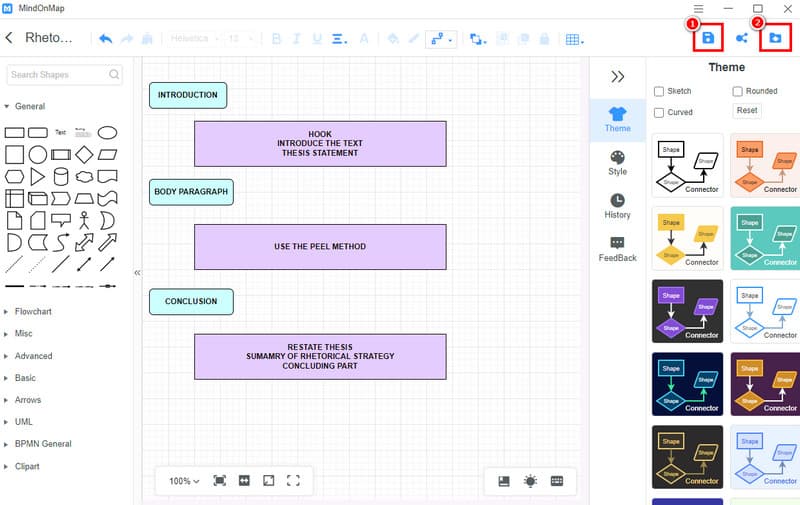Expand the Flowchart shapes category

coord(33,312)
